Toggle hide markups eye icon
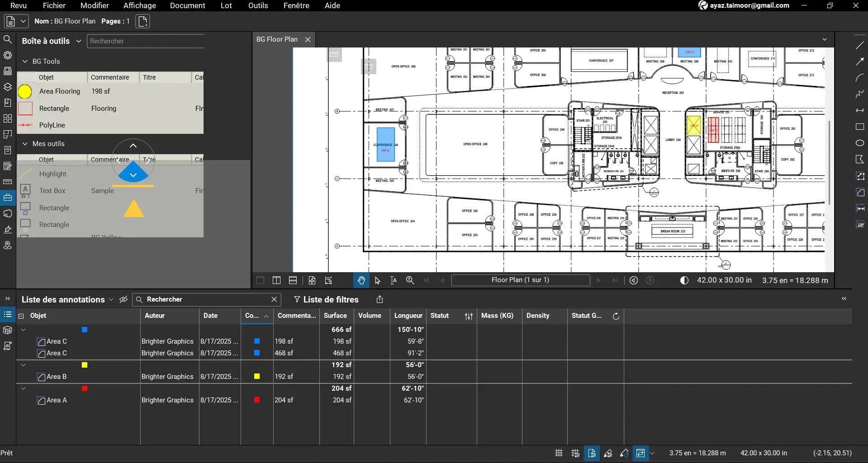Image resolution: width=868 pixels, height=463 pixels. click(123, 299)
